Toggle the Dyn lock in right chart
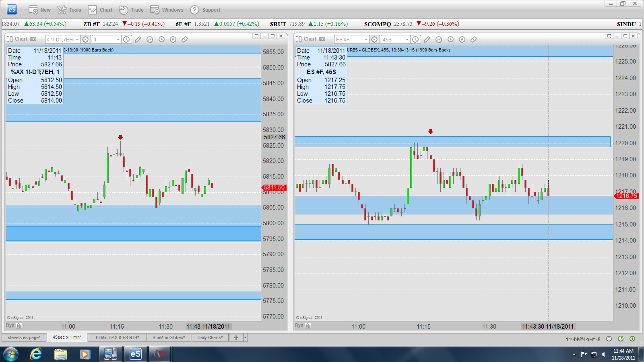Screen dimensions: 644x362 [308, 325]
